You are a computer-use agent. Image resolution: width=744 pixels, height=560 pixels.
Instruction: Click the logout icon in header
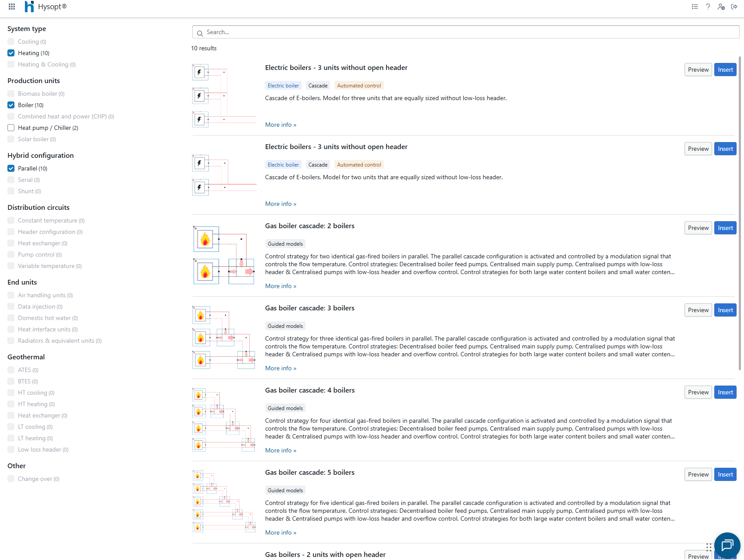[x=734, y=7]
